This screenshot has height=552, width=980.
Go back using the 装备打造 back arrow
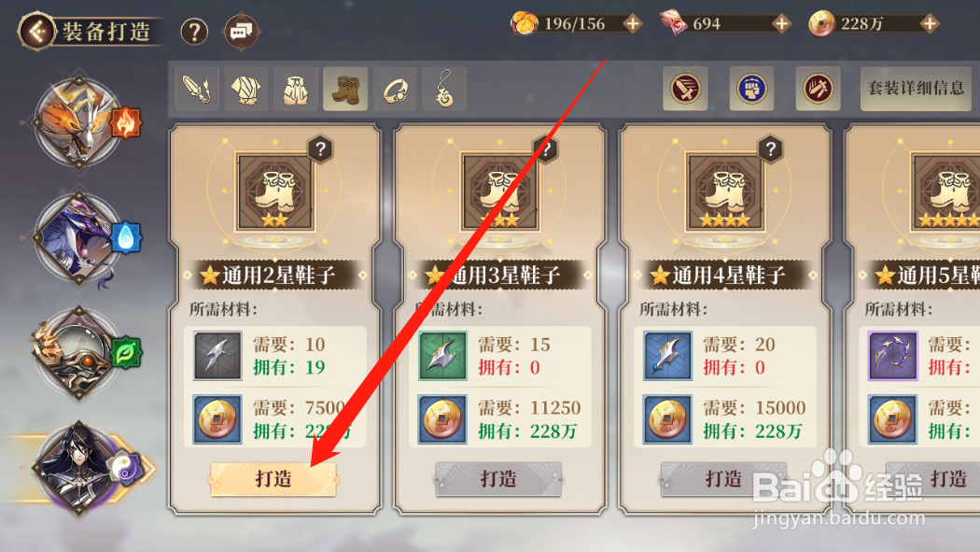[x=37, y=31]
